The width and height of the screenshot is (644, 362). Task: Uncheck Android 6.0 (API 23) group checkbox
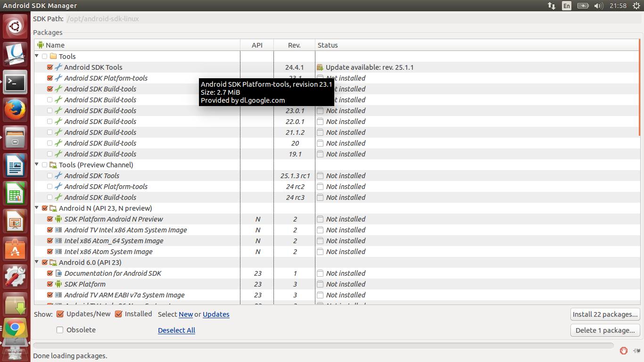pos(45,262)
